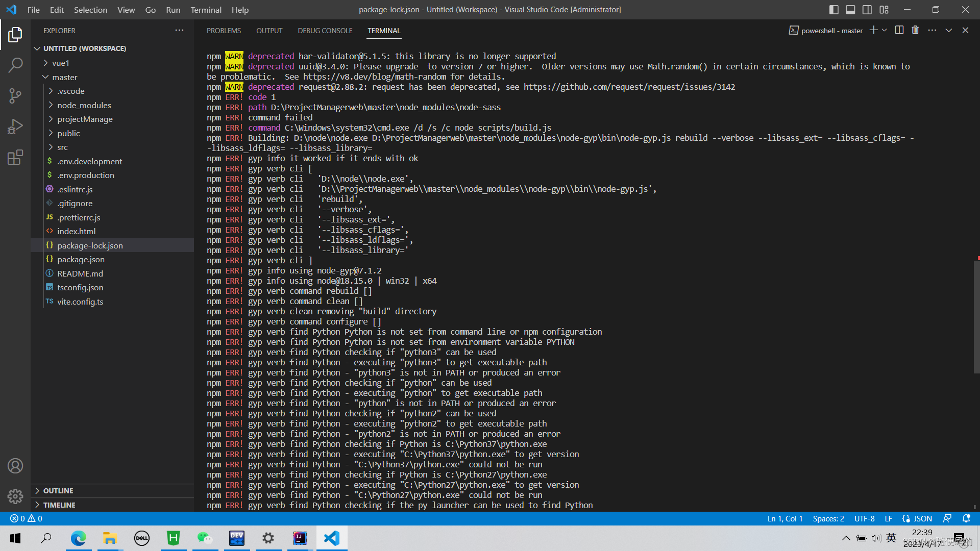Open the Go menu
Screen dimensions: 980x551
pyautogui.click(x=150, y=10)
